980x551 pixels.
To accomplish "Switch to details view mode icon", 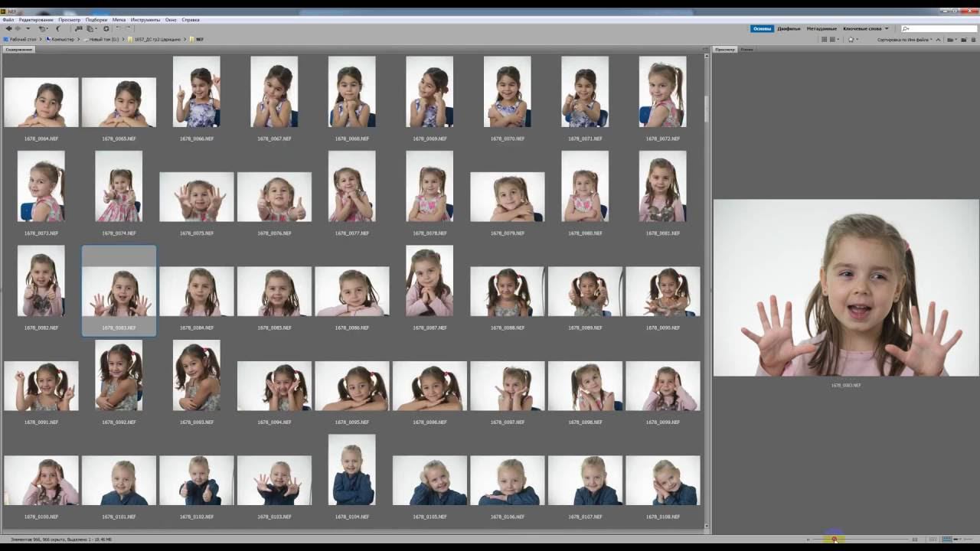I will [x=958, y=540].
